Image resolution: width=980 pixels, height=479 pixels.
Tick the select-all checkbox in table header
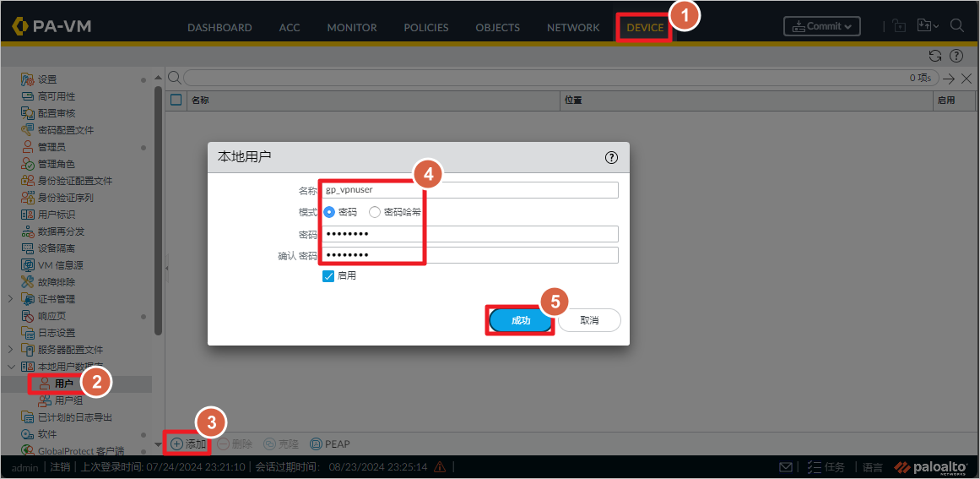(176, 100)
